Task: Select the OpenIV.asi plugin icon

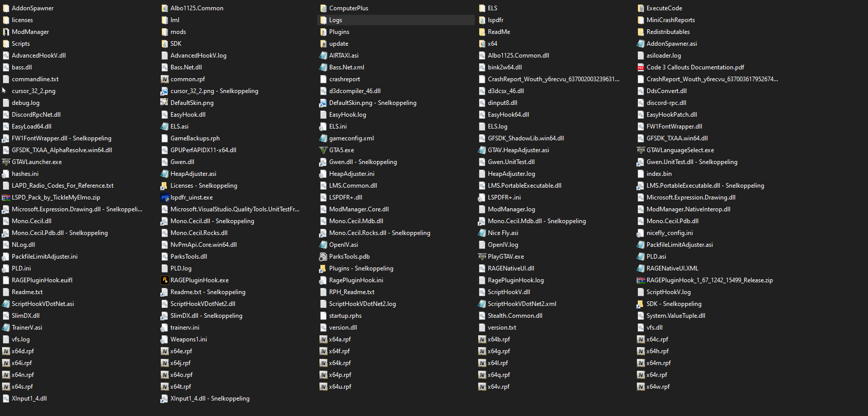Action: click(x=323, y=245)
